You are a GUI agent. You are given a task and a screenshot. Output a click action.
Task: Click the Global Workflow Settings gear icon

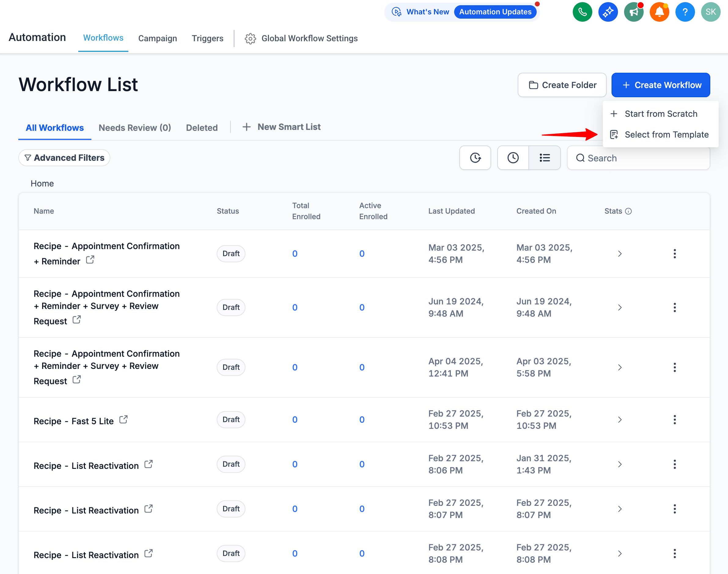[250, 39]
